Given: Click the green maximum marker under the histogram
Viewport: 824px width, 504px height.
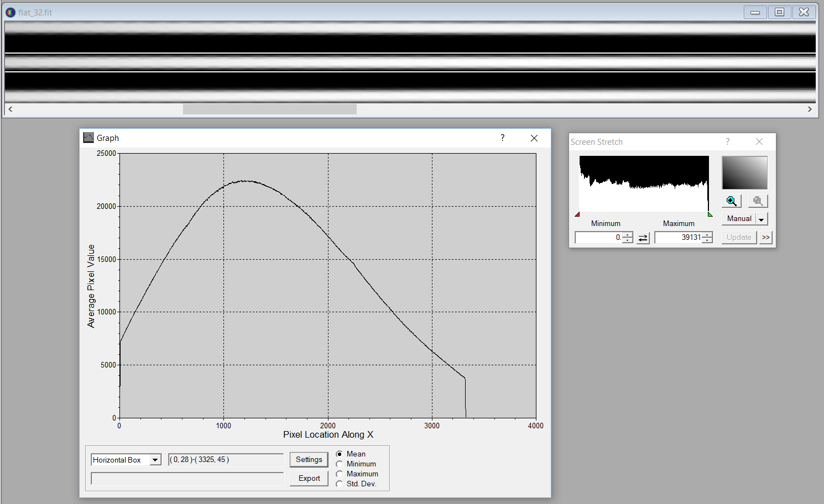Looking at the screenshot, I should (710, 214).
